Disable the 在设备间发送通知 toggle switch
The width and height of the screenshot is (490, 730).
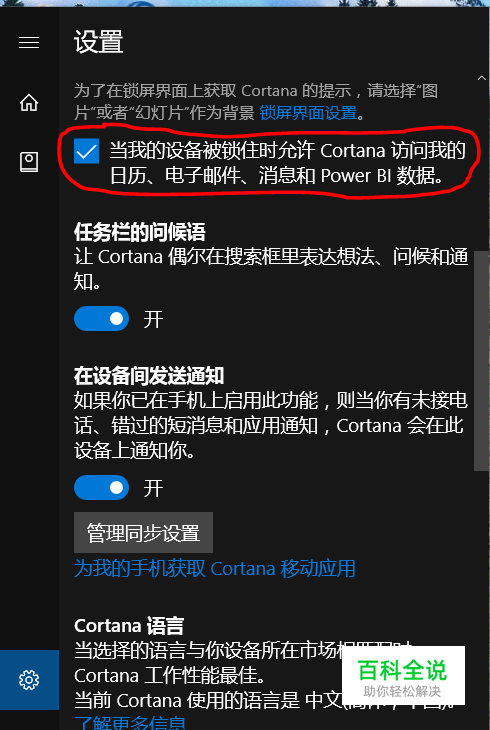tap(101, 487)
